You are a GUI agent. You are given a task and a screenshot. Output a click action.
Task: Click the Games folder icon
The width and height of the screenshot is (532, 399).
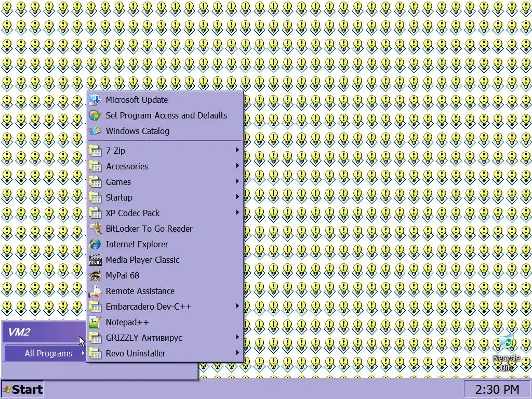point(95,182)
